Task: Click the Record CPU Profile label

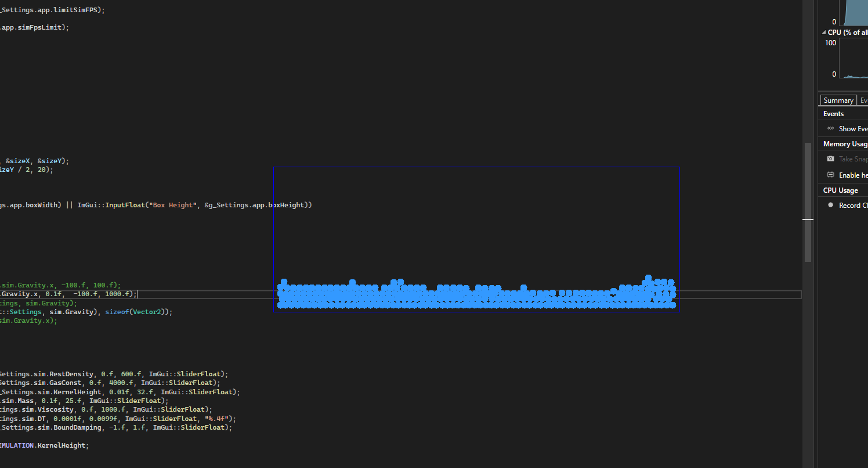Action: (853, 206)
